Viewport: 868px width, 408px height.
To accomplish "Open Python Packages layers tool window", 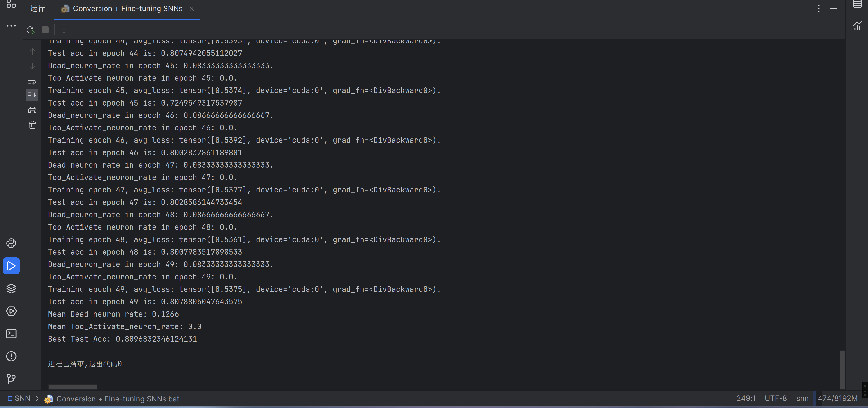I will [x=11, y=288].
